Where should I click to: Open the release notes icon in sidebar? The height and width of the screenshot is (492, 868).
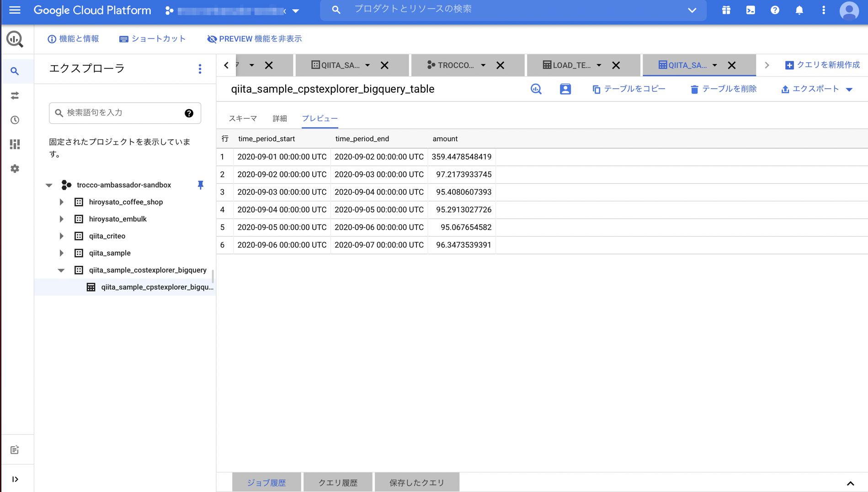click(15, 450)
